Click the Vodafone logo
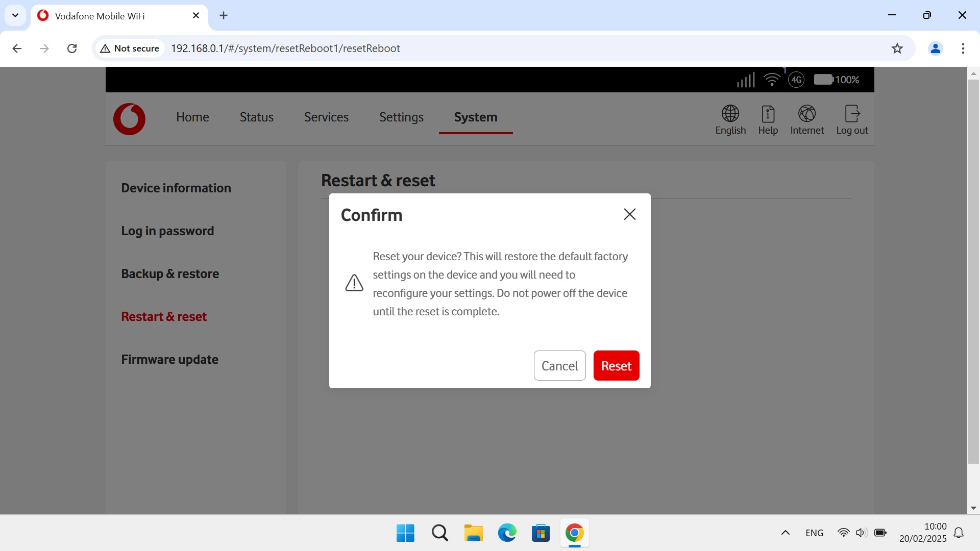The image size is (980, 551). coord(129,119)
